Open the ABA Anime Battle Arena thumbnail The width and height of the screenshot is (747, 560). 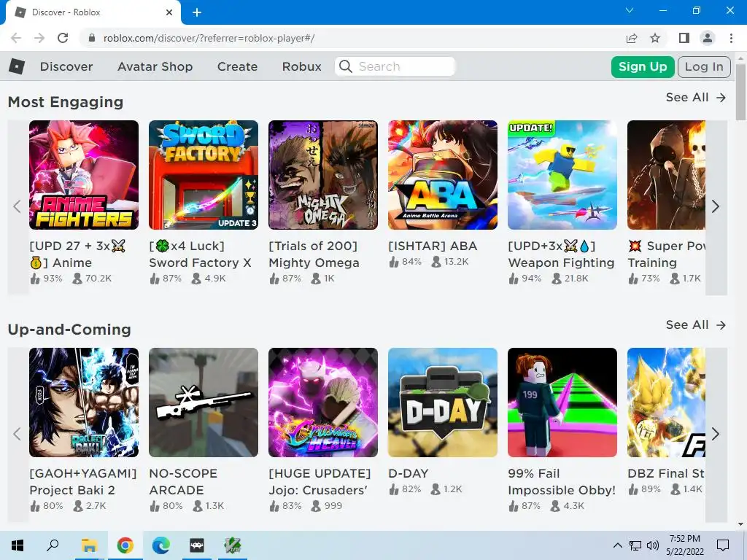[443, 175]
